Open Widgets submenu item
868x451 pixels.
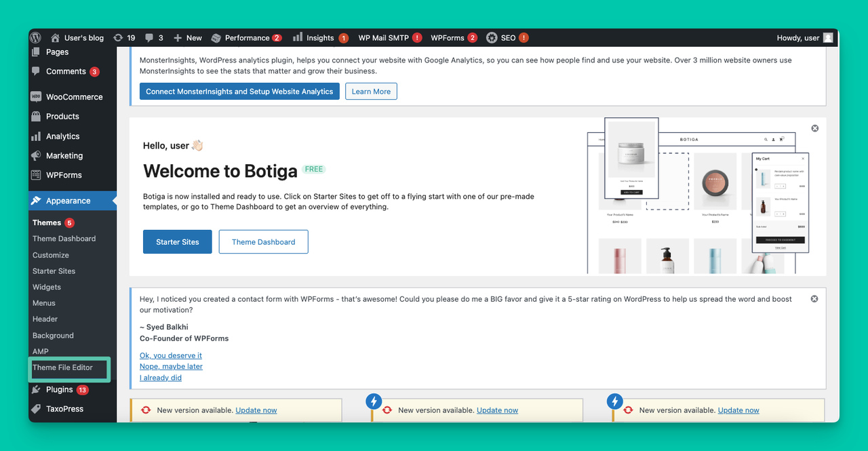click(x=47, y=287)
